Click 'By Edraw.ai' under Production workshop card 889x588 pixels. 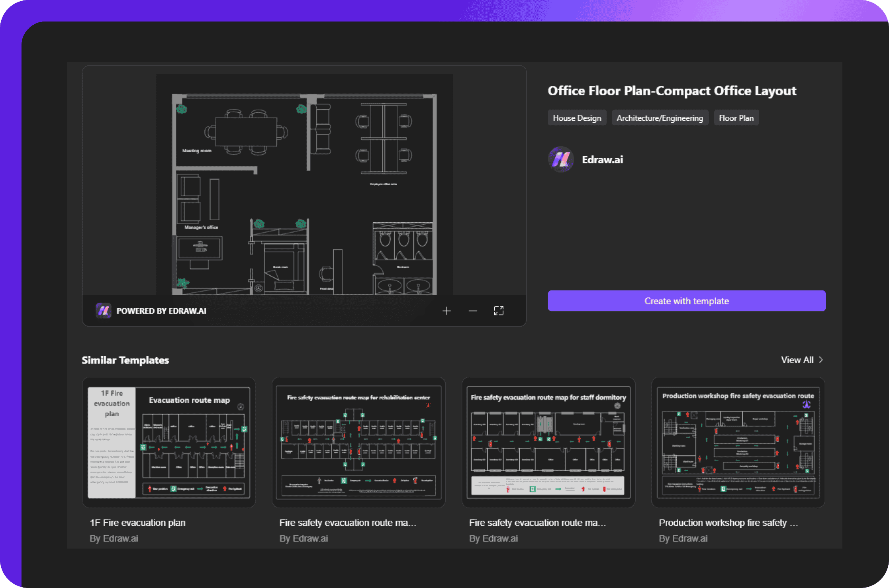tap(683, 539)
